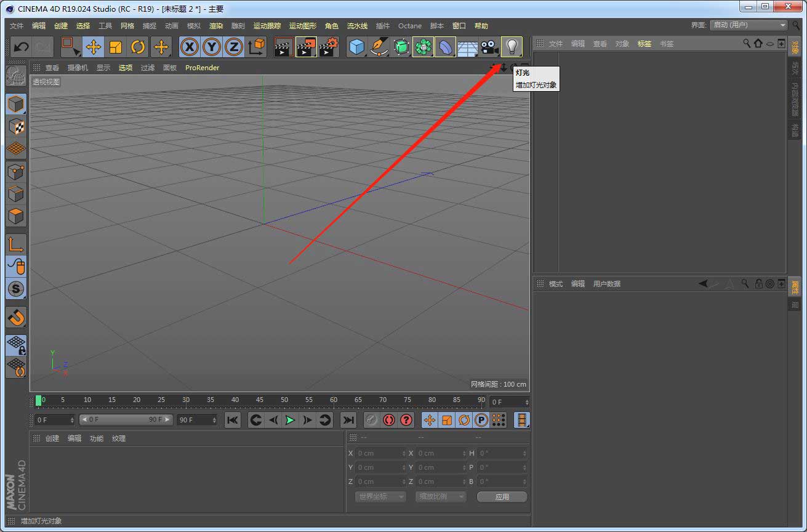
Task: Click the search icon in object manager
Action: click(x=747, y=43)
